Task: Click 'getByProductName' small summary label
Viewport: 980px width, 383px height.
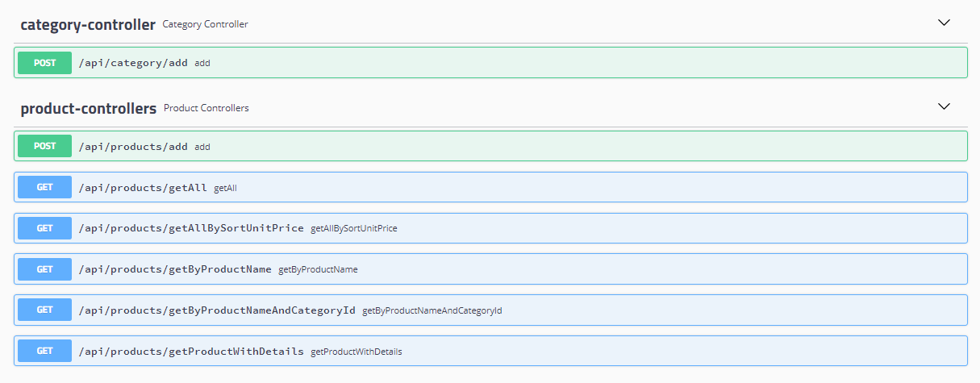Action: (x=318, y=269)
